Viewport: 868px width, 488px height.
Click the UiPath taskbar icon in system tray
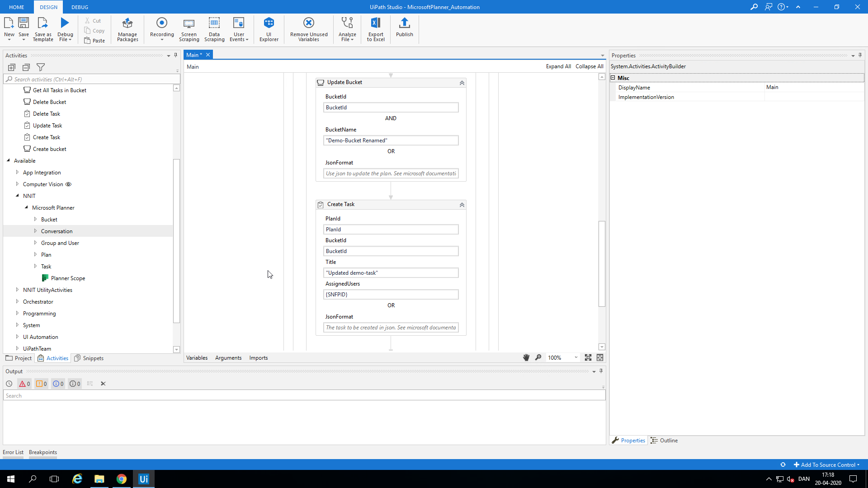(x=144, y=479)
